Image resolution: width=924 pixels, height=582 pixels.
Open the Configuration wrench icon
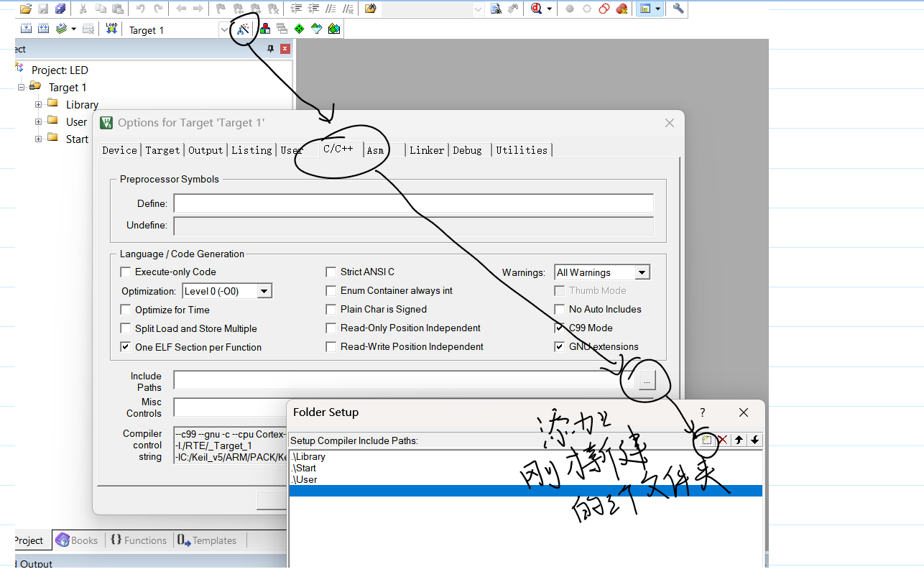[678, 9]
